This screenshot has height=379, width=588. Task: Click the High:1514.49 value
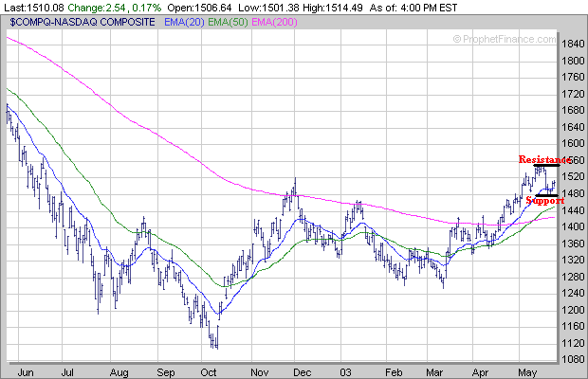point(332,8)
